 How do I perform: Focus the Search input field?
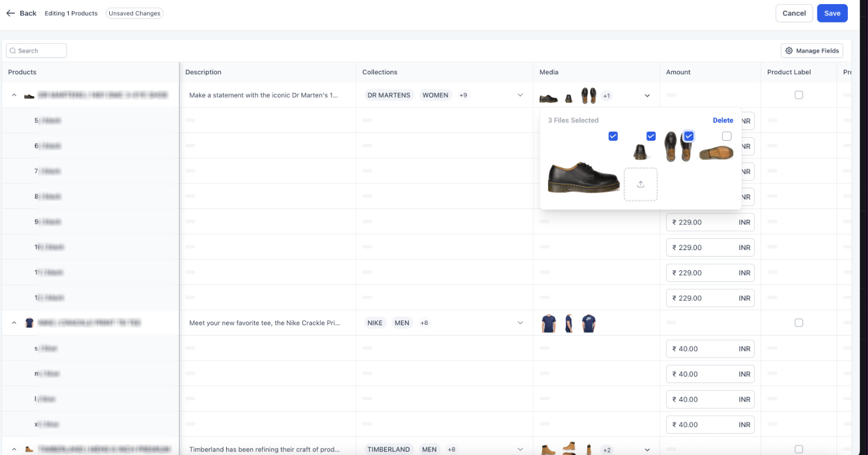click(36, 51)
